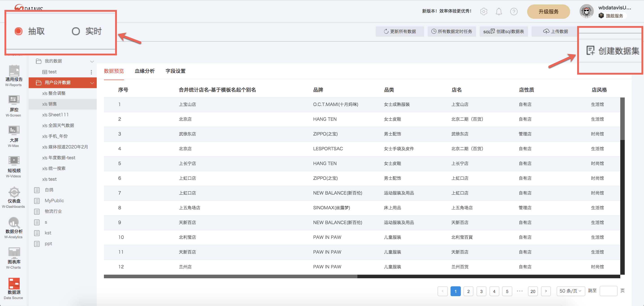Click 创建sql数据表 button
This screenshot has height=306, width=644.
coord(504,32)
